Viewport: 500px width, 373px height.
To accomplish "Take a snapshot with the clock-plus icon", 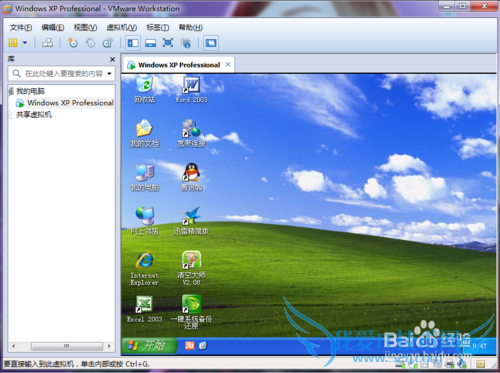I will pos(73,43).
